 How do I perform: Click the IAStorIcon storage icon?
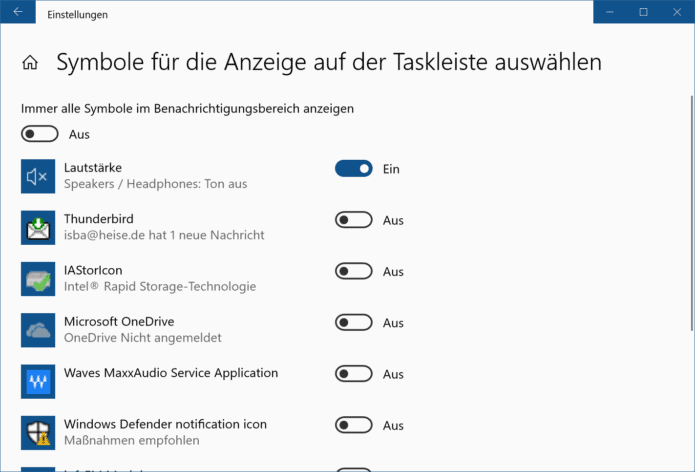click(38, 279)
